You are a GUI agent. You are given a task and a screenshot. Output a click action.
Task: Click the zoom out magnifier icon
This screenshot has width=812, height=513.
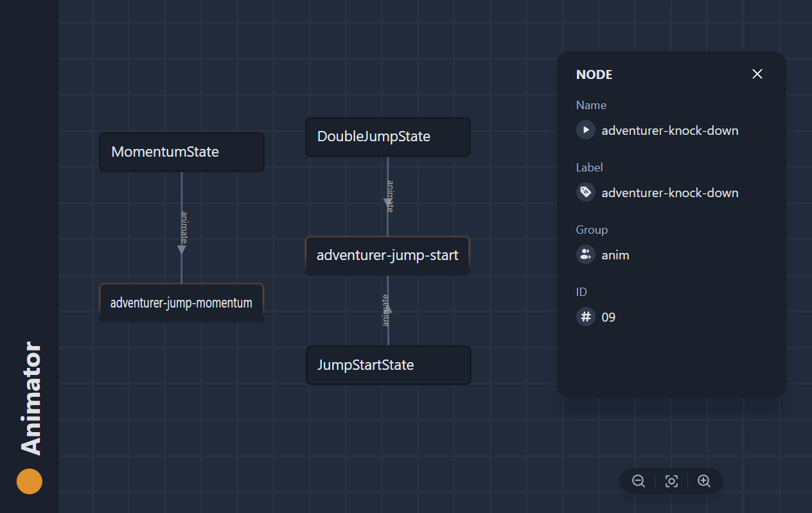click(x=638, y=481)
